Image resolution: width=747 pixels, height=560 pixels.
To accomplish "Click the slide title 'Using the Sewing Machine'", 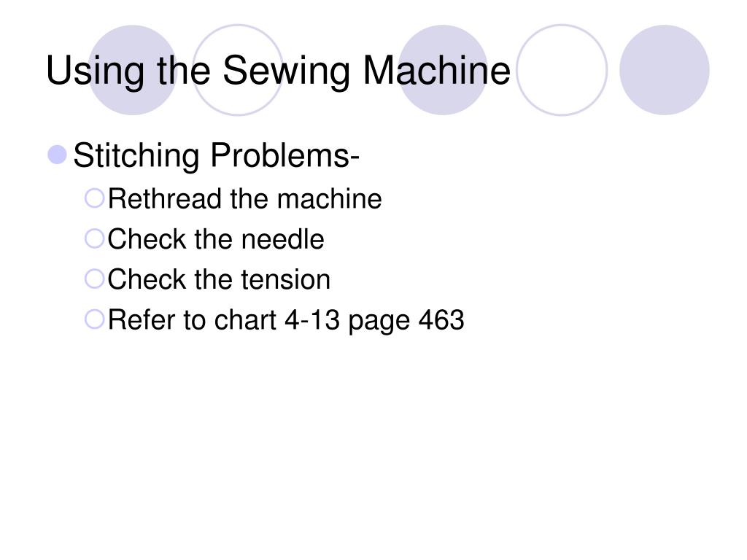I will coord(278,71).
